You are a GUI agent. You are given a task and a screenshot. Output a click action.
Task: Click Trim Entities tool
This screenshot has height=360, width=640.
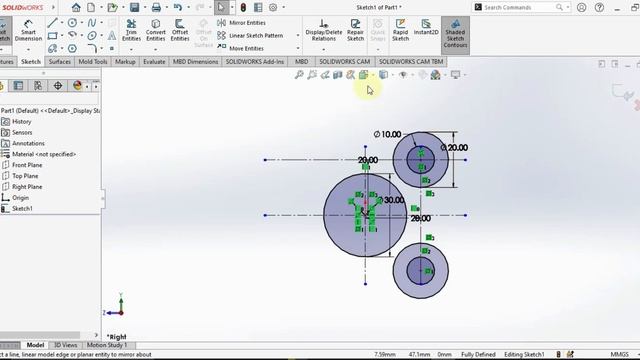coord(131,30)
